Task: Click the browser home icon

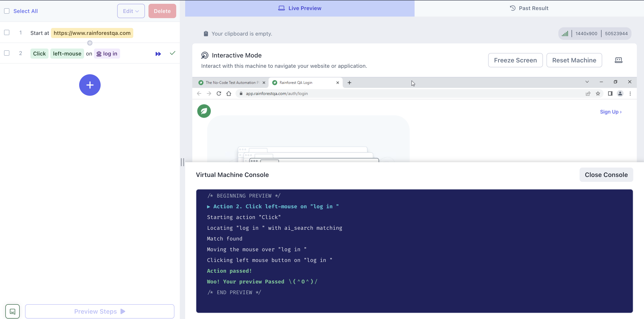Action: [x=229, y=94]
